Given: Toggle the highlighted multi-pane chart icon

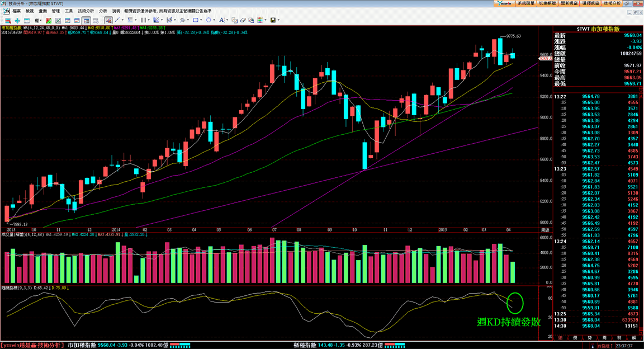Looking at the screenshot, I should pyautogui.click(x=86, y=20).
